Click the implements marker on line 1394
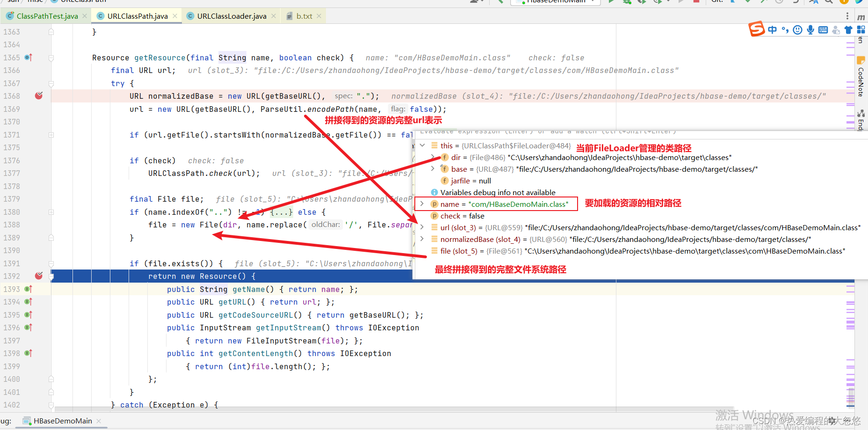 point(28,302)
